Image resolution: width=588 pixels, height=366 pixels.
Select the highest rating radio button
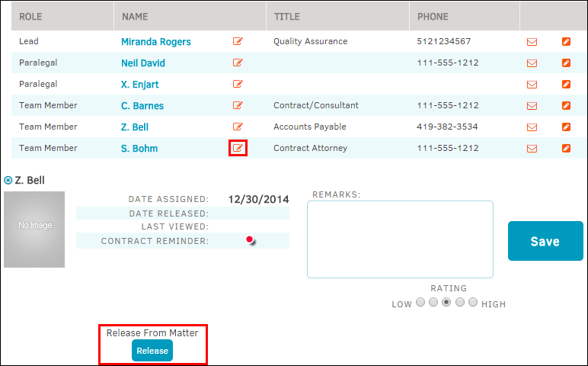[473, 302]
